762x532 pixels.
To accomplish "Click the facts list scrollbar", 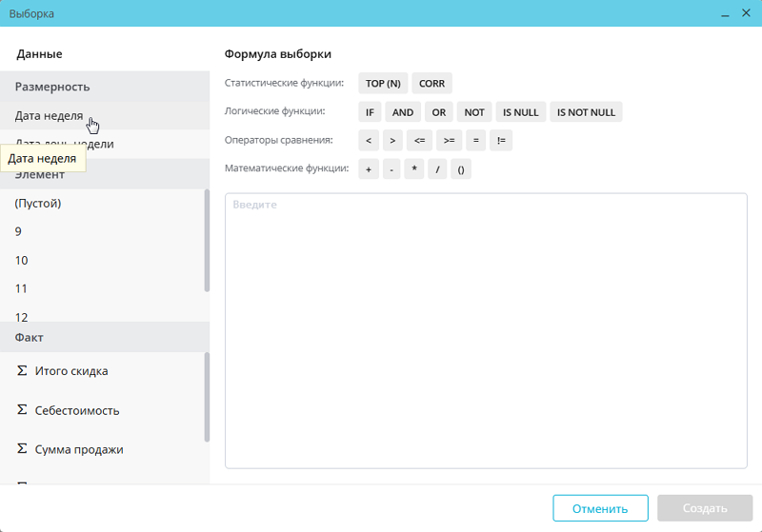I will (x=207, y=397).
